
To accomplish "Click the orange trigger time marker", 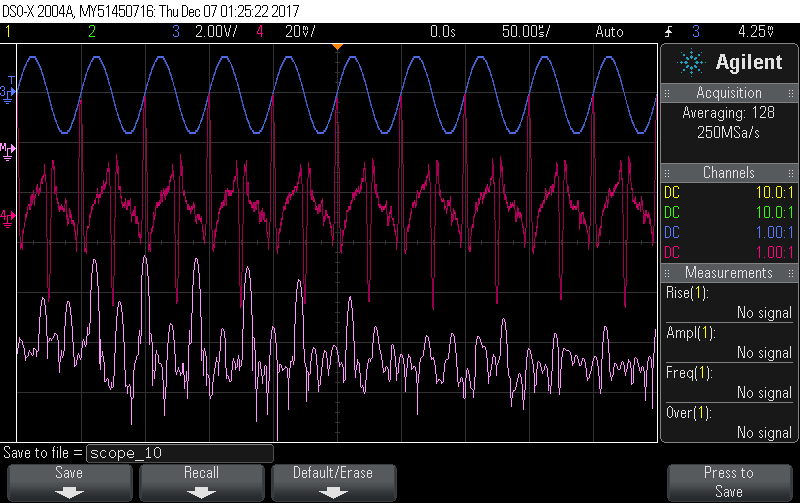I will click(337, 47).
